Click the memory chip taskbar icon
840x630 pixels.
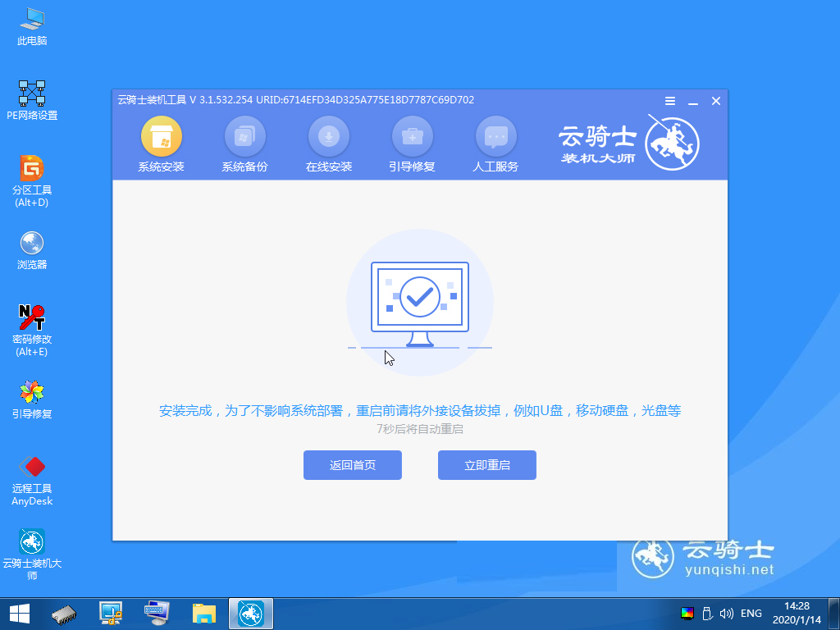click(64, 614)
